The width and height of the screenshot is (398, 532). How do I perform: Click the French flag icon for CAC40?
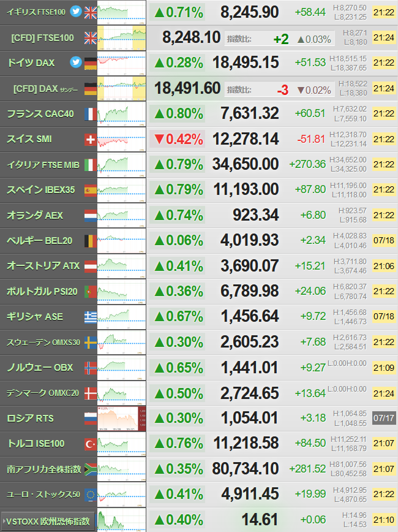(x=91, y=114)
